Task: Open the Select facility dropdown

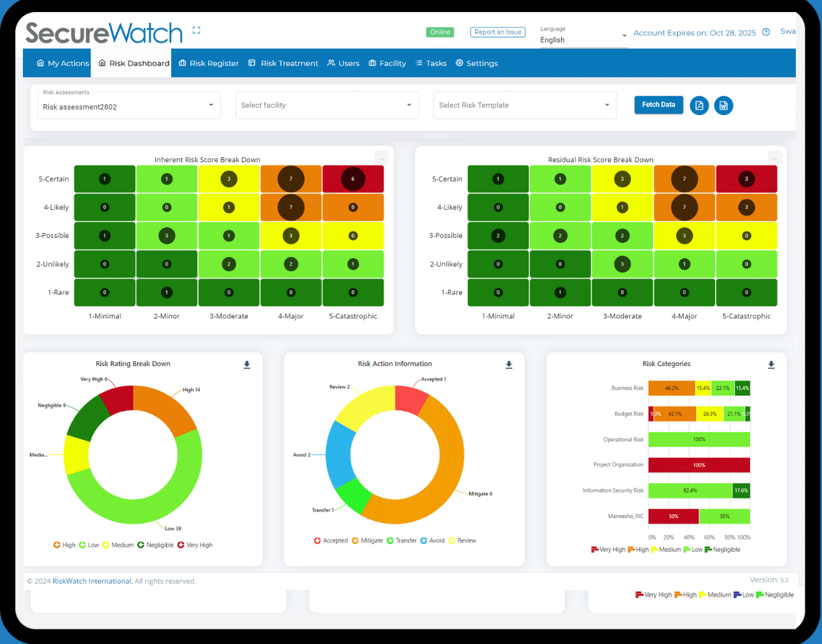Action: (x=408, y=104)
